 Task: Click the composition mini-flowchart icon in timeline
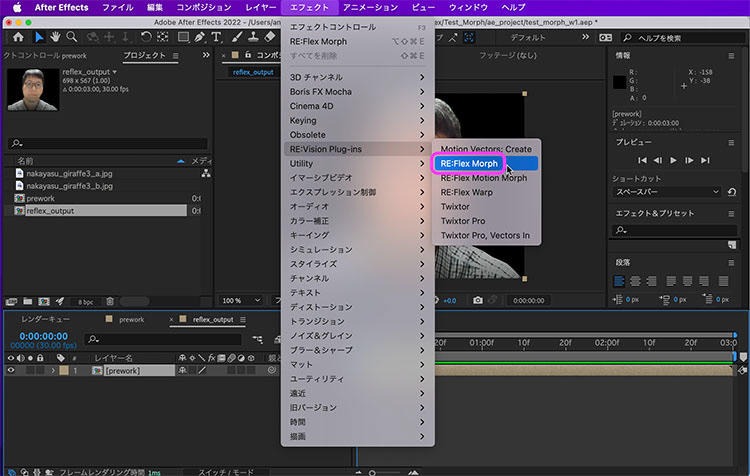coord(257,339)
